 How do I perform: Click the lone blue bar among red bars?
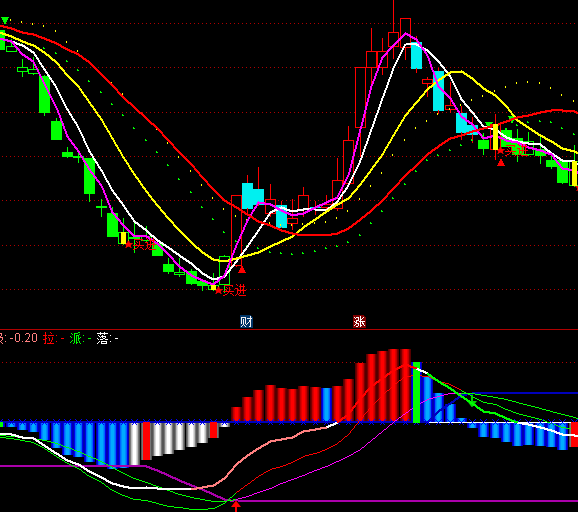click(327, 404)
